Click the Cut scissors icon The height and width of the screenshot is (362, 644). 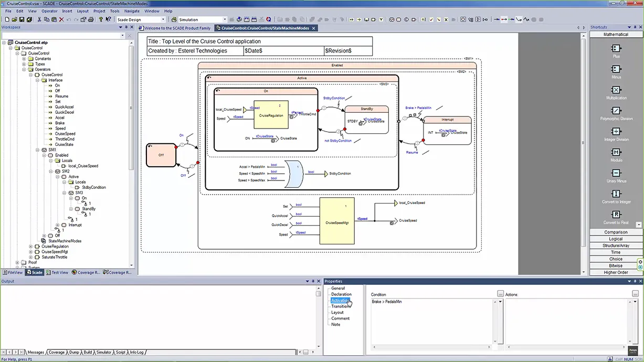[39, 19]
